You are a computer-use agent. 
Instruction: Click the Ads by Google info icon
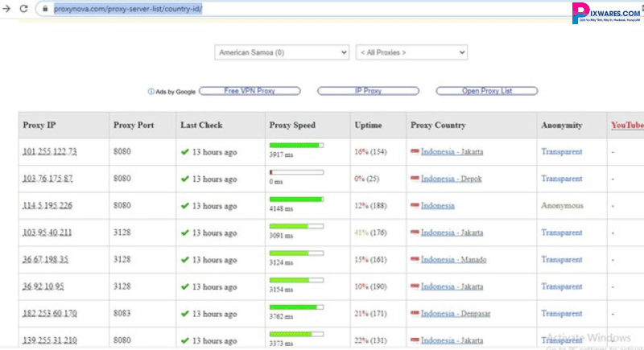click(x=151, y=92)
